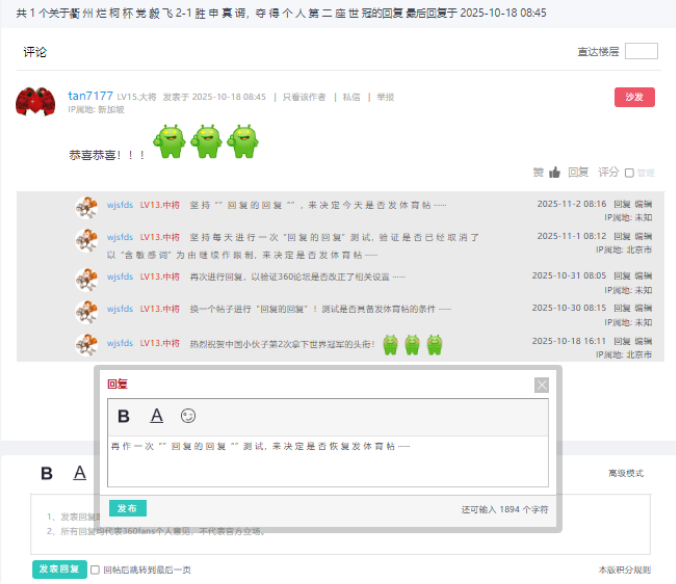Click into the reply popup text area
Viewport: 676px width, 584px height.
coord(328,460)
